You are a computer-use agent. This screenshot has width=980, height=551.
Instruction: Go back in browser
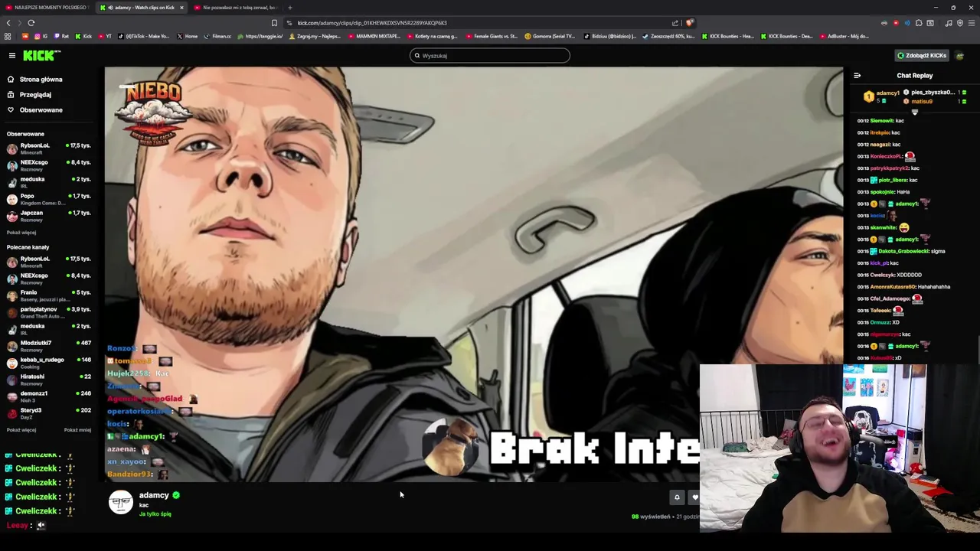click(8, 23)
